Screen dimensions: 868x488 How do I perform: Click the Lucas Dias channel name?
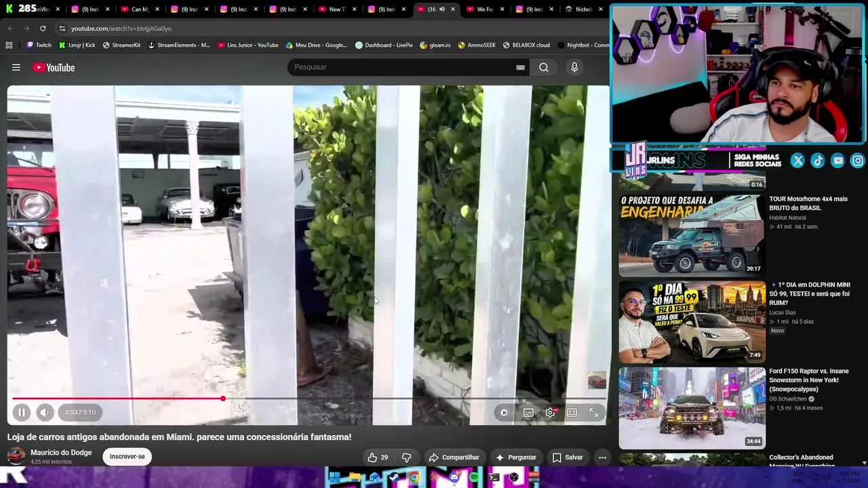[782, 312]
